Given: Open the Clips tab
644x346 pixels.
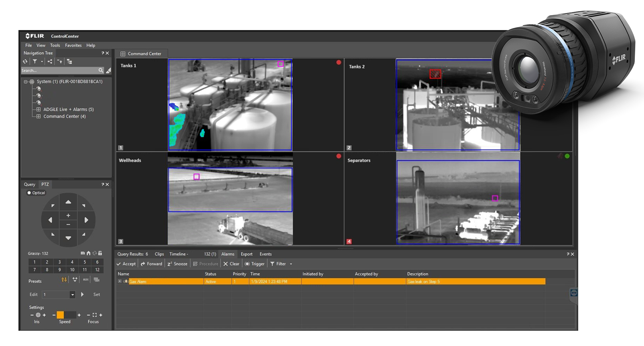Looking at the screenshot, I should pyautogui.click(x=159, y=254).
